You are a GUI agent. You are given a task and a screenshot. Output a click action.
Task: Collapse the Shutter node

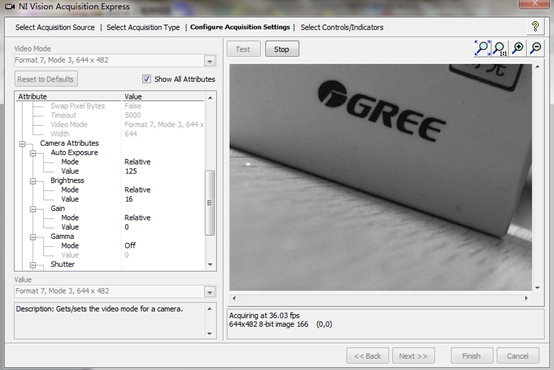33,265
